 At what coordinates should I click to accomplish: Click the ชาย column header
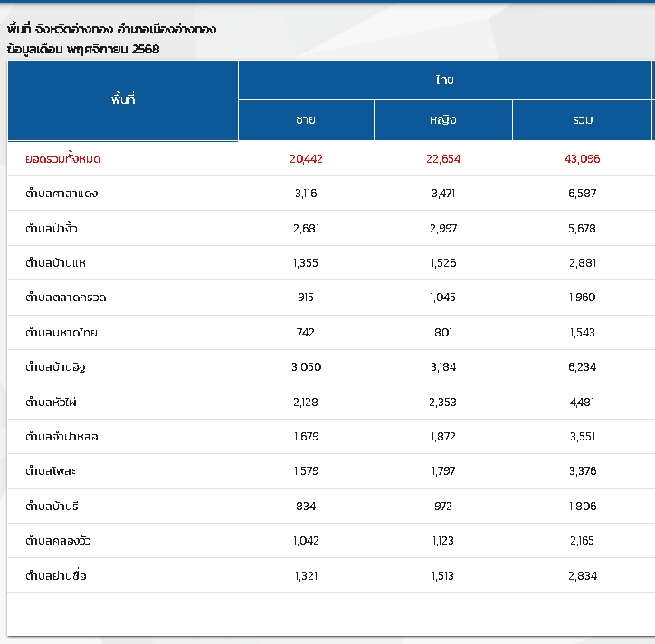[x=306, y=120]
